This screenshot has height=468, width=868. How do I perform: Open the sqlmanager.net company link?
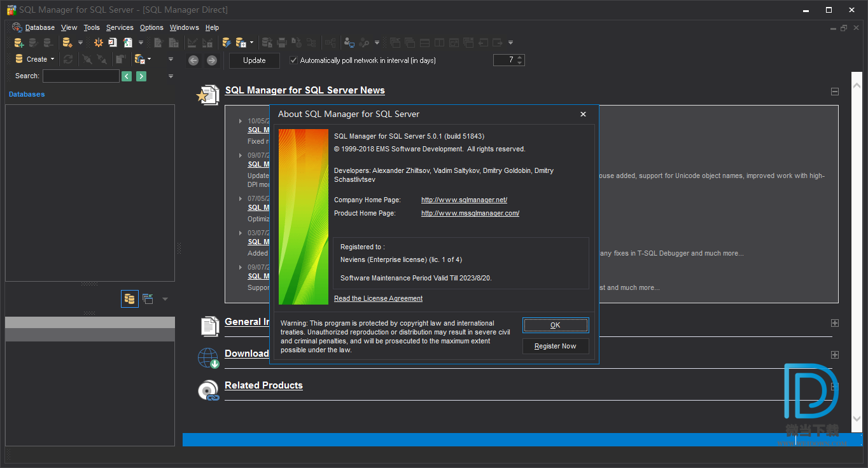click(x=464, y=200)
